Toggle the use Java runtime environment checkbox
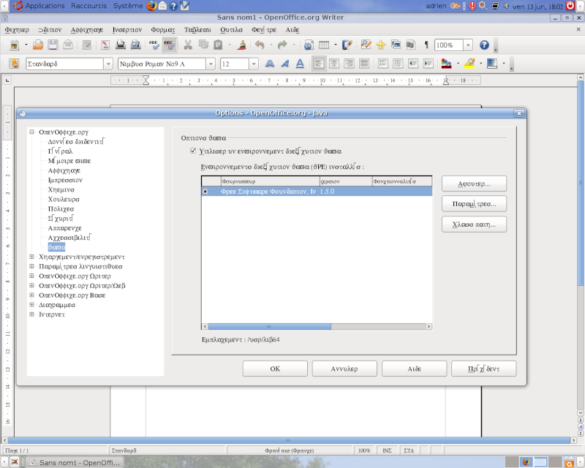 (x=193, y=151)
